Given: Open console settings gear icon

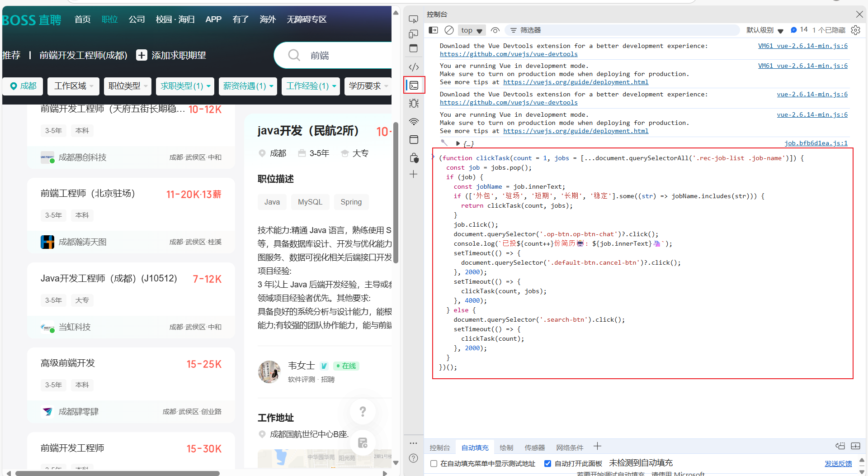Looking at the screenshot, I should 855,30.
